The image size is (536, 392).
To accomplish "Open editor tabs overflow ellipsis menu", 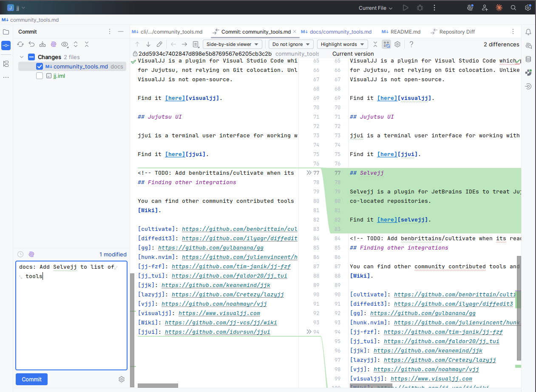I will tap(513, 31).
